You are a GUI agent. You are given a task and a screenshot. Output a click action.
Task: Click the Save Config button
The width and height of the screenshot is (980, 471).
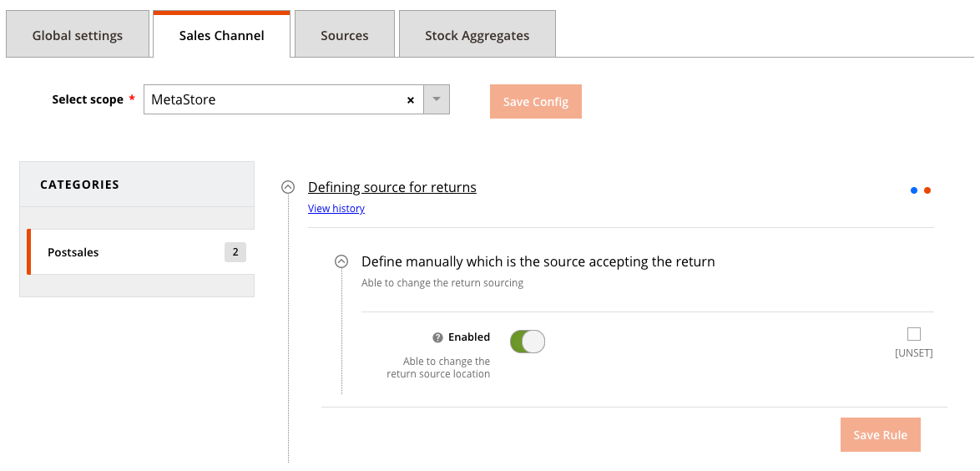click(536, 101)
